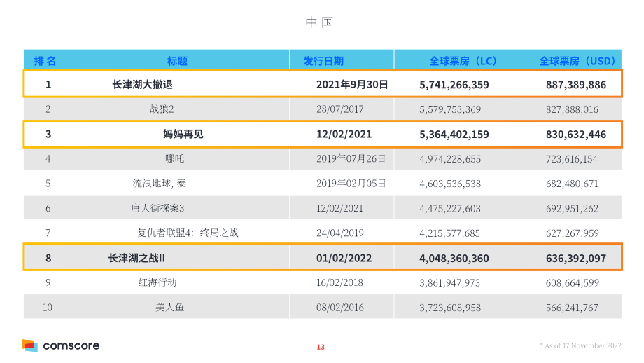Screen dimensions: 644x363
Task: Select the value 3,861,947,973
Action: [x=449, y=283]
